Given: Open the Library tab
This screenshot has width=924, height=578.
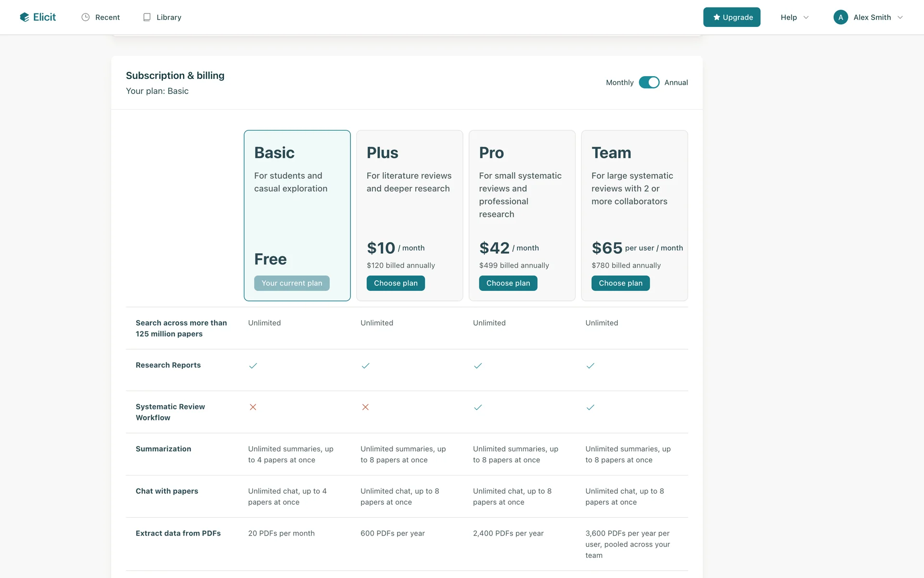Looking at the screenshot, I should pos(168,17).
